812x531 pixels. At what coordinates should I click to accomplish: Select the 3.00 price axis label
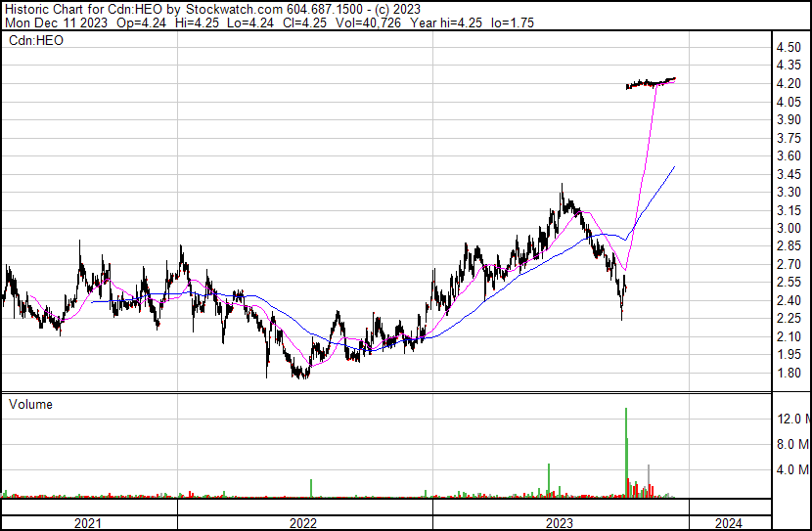789,229
